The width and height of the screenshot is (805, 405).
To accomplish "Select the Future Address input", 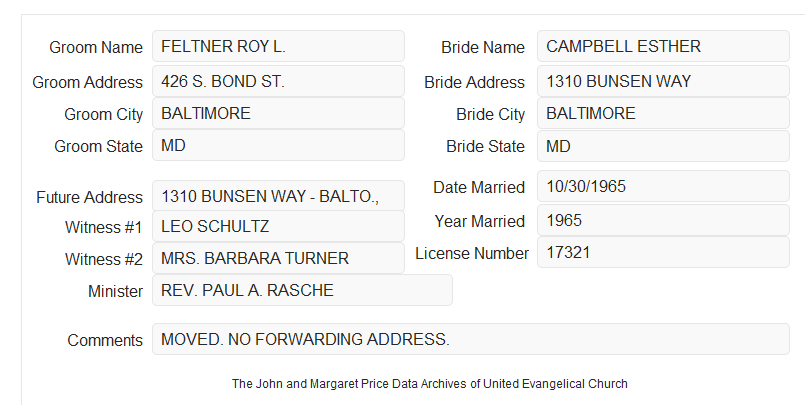I will [278, 196].
